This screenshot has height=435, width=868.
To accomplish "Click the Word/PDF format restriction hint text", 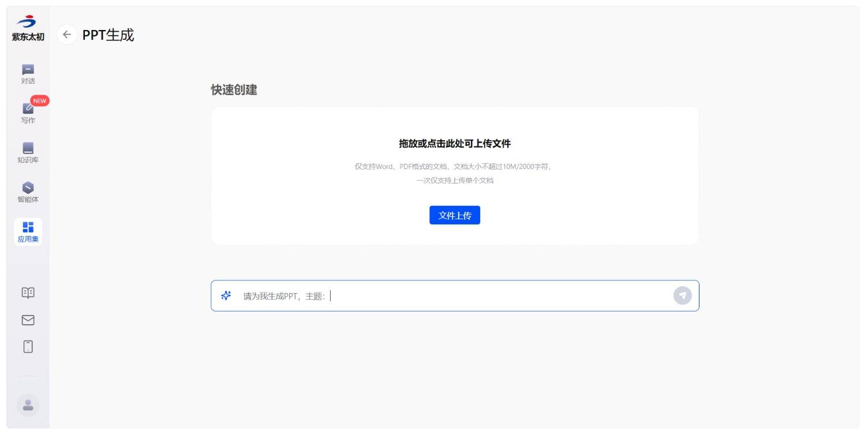I will pos(454,167).
